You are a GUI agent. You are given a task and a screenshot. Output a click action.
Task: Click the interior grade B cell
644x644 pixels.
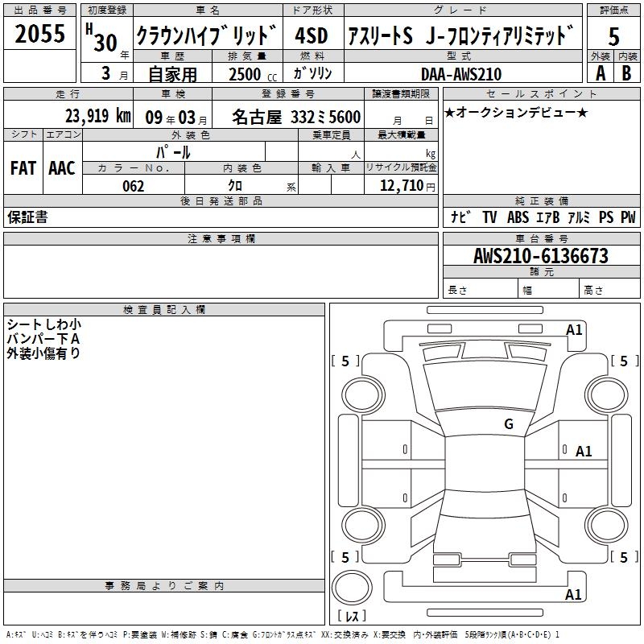click(x=626, y=73)
